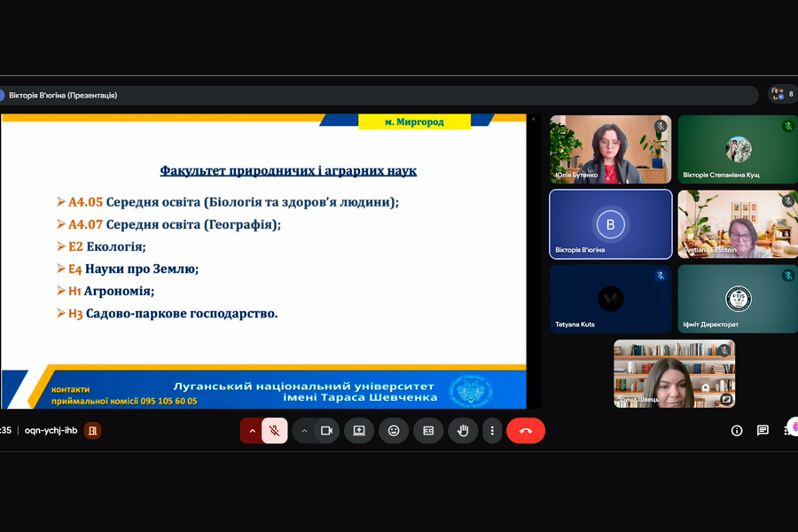Click muted mic icon on Ірина Швець tile

pos(724,350)
